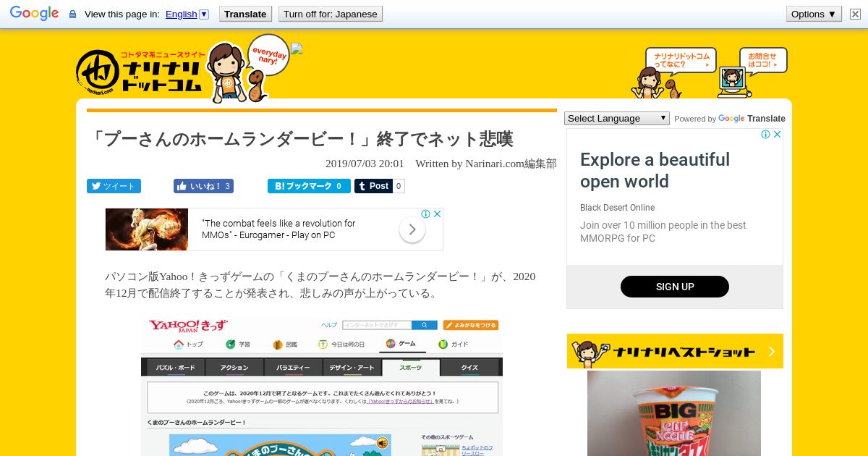
Task: Click the Translate button
Action: [x=245, y=14]
